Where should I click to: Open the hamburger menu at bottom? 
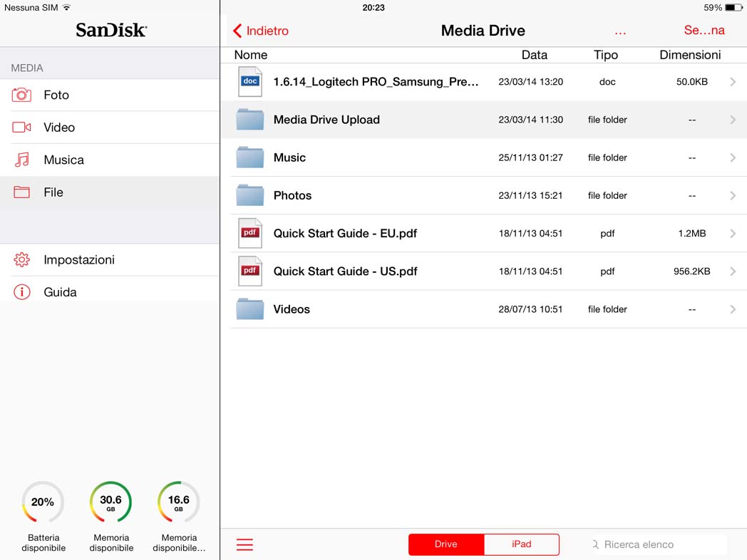click(244, 544)
